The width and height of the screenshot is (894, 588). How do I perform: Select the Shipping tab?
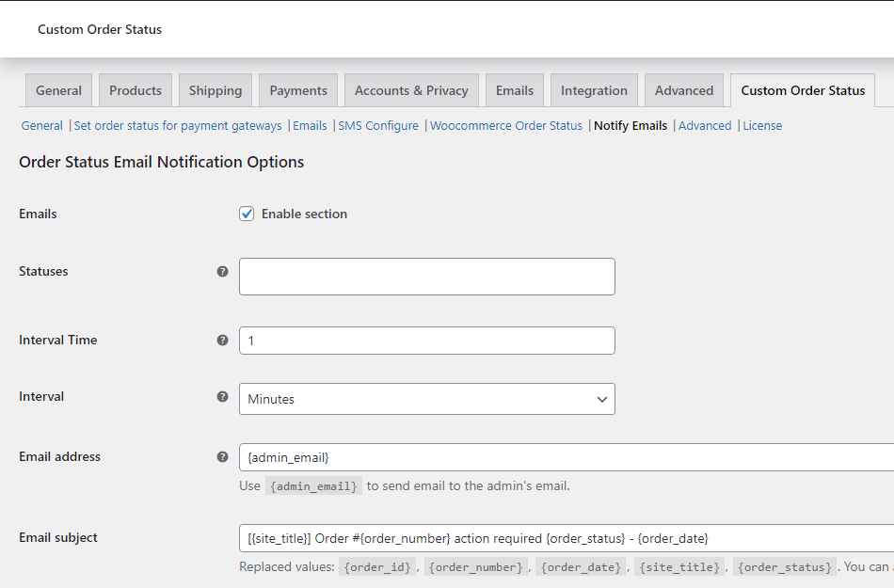[215, 89]
